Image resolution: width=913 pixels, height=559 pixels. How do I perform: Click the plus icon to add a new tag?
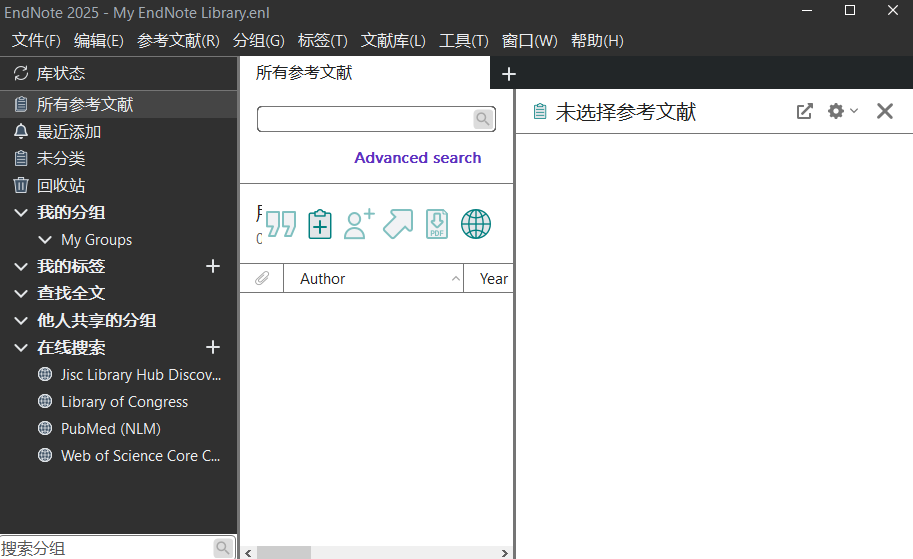(213, 266)
